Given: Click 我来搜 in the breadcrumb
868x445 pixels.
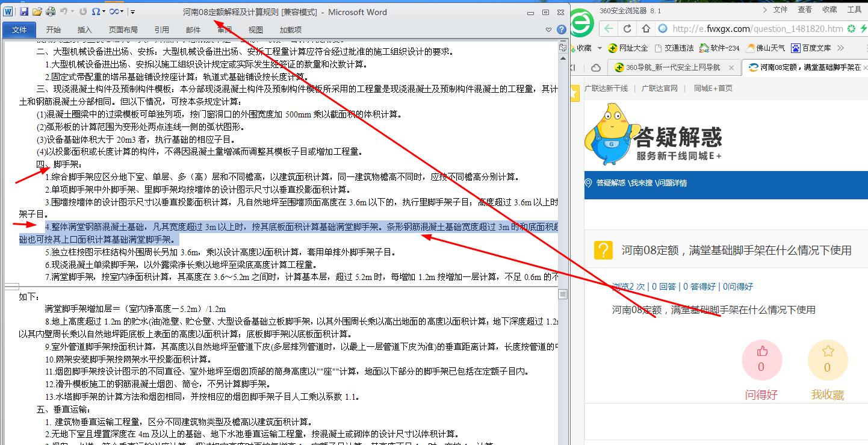Looking at the screenshot, I should coord(642,183).
